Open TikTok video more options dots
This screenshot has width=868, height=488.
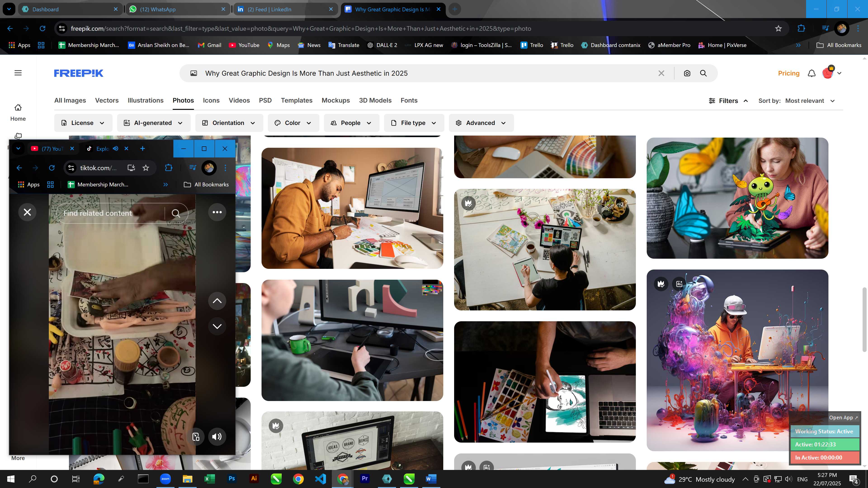[217, 212]
